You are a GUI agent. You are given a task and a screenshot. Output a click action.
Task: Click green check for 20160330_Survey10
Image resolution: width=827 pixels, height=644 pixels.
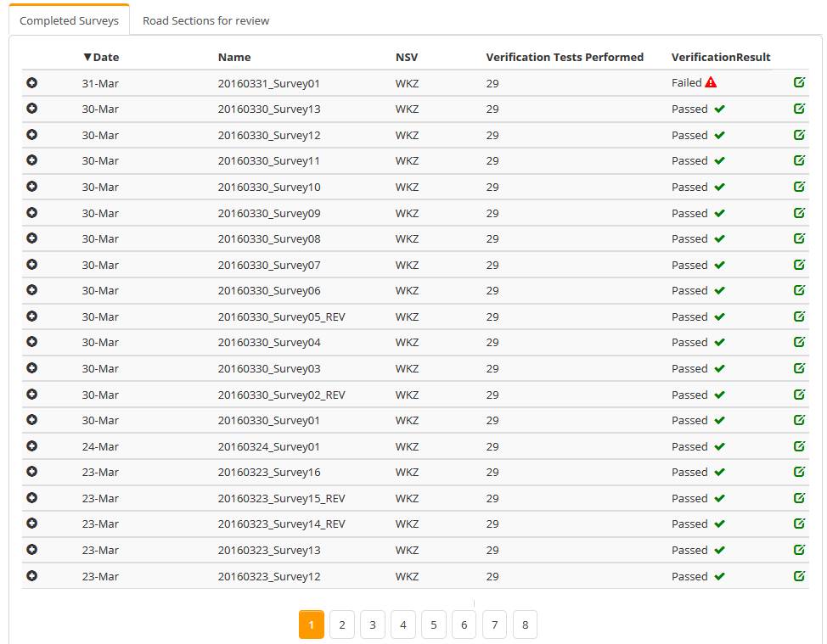pyautogui.click(x=719, y=187)
